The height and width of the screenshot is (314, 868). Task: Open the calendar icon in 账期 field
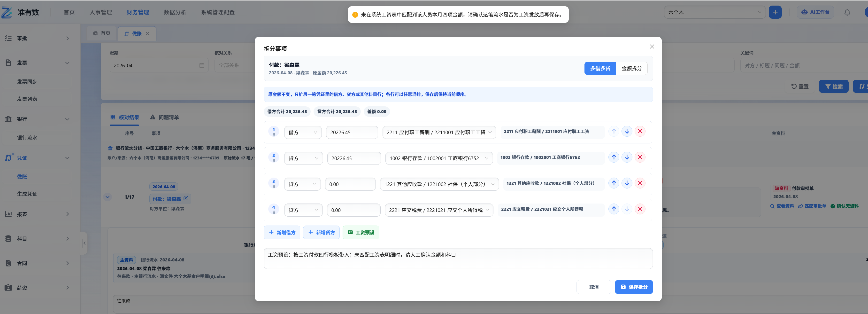tap(201, 65)
